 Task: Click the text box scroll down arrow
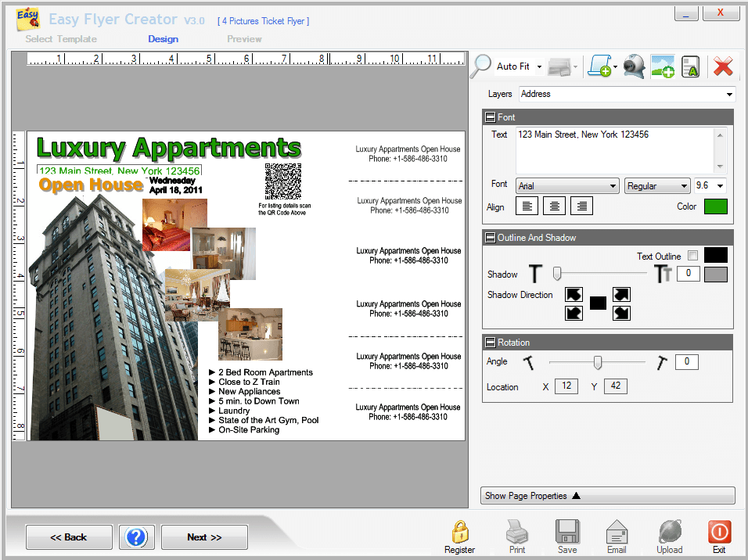tap(720, 167)
